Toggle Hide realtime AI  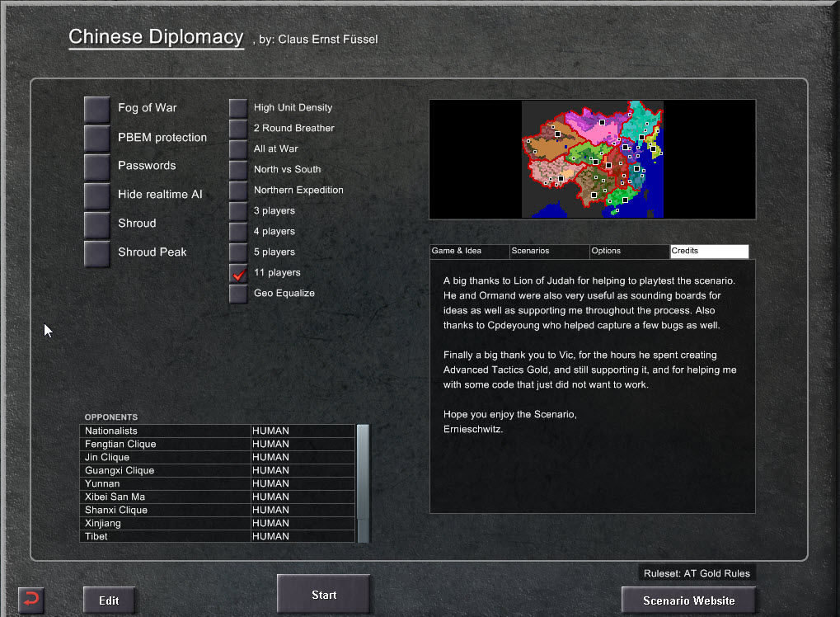[96, 195]
